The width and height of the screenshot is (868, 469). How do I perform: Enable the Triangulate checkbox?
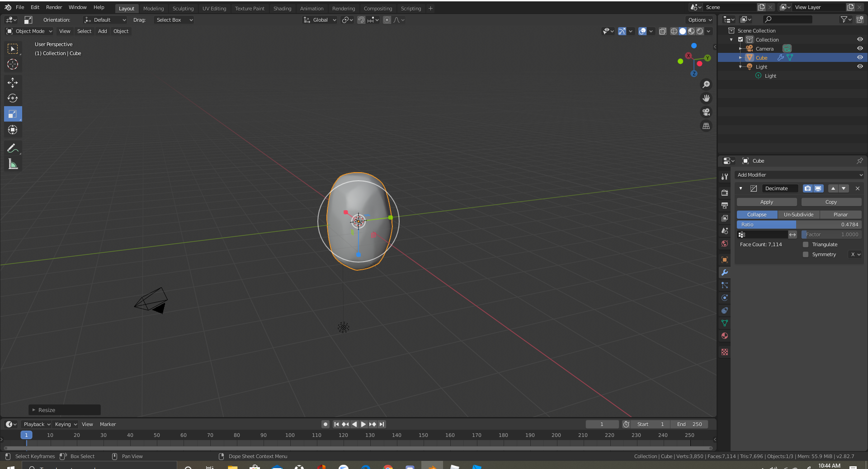coord(806,244)
